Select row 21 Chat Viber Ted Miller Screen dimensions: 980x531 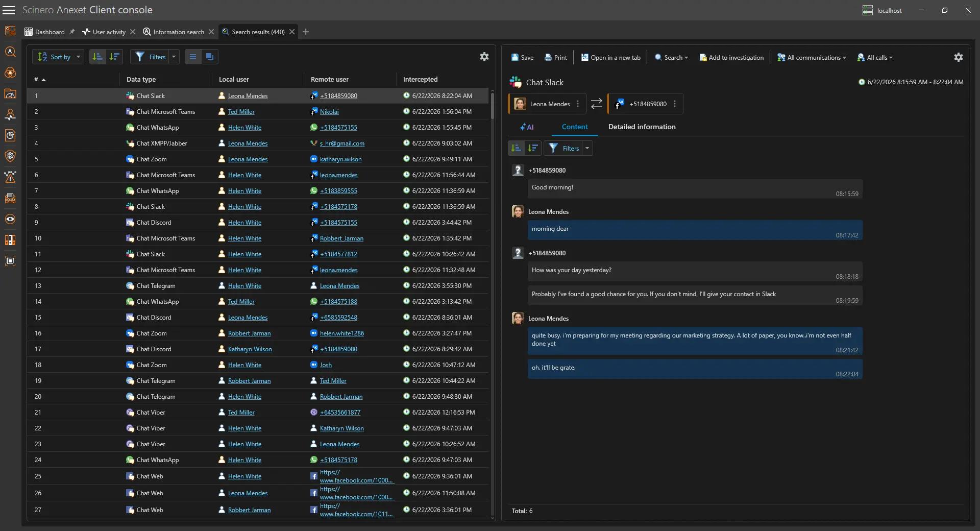[258, 413]
